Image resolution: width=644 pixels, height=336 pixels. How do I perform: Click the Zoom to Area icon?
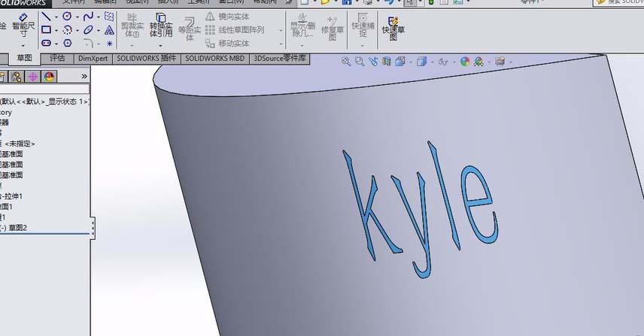click(x=360, y=62)
